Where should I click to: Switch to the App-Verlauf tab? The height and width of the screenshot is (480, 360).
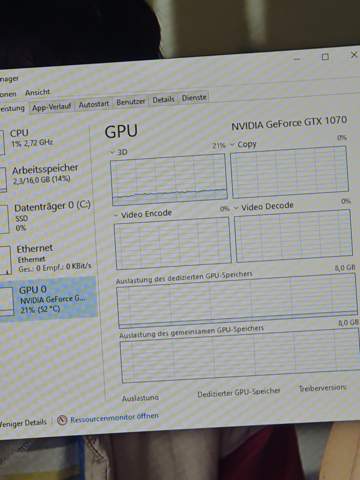51,107
